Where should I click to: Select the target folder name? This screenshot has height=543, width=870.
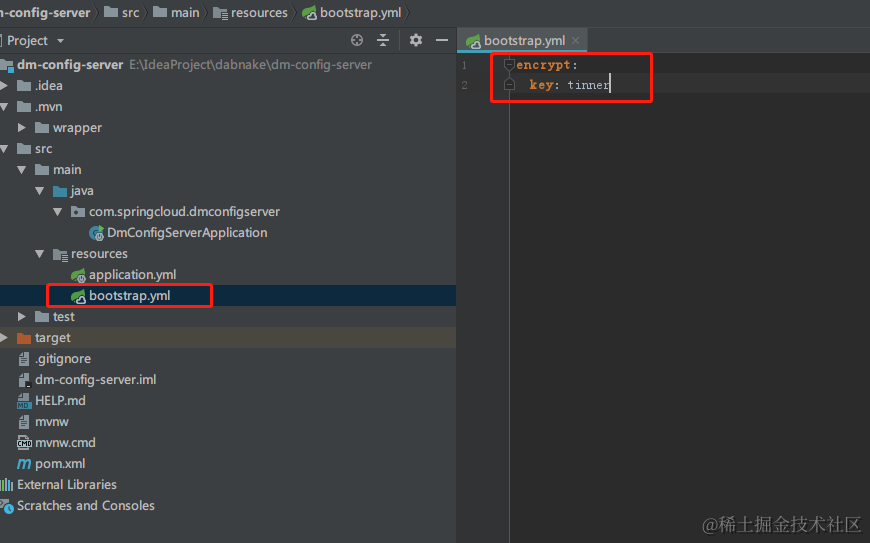(x=53, y=338)
